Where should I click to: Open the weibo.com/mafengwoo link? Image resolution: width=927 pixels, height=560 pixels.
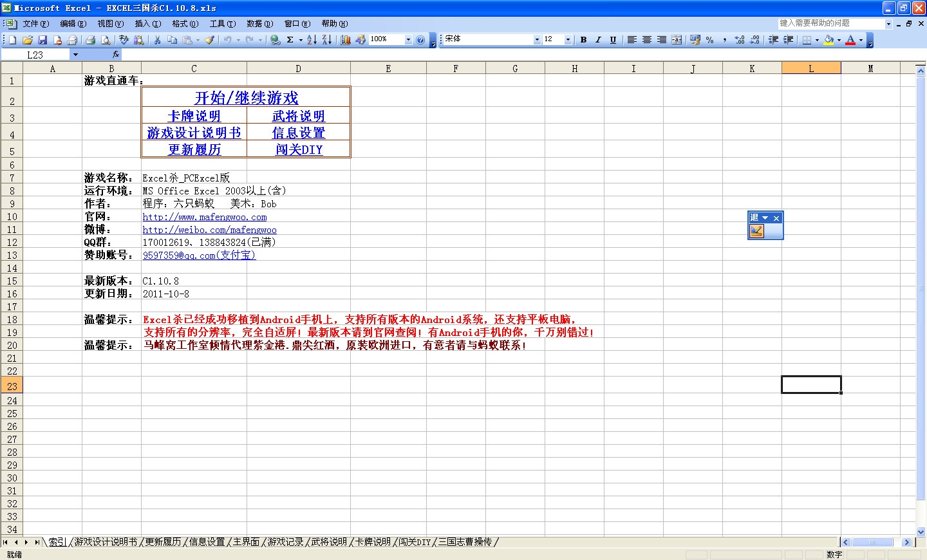pos(210,230)
